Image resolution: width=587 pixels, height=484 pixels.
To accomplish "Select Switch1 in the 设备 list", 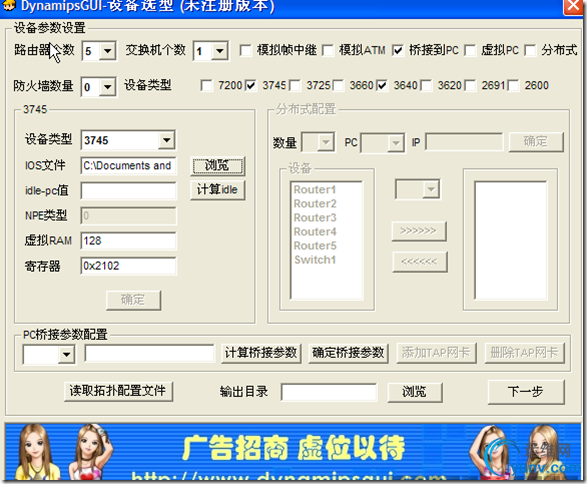I will [315, 260].
